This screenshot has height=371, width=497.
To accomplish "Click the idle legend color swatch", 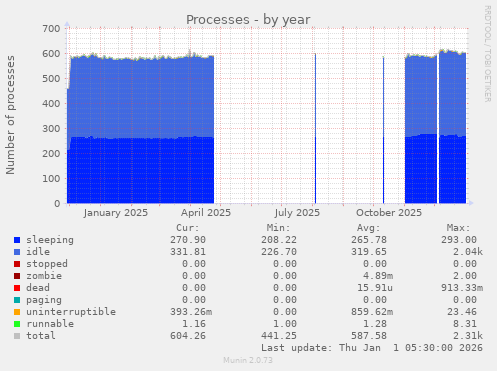I will click(17, 252).
